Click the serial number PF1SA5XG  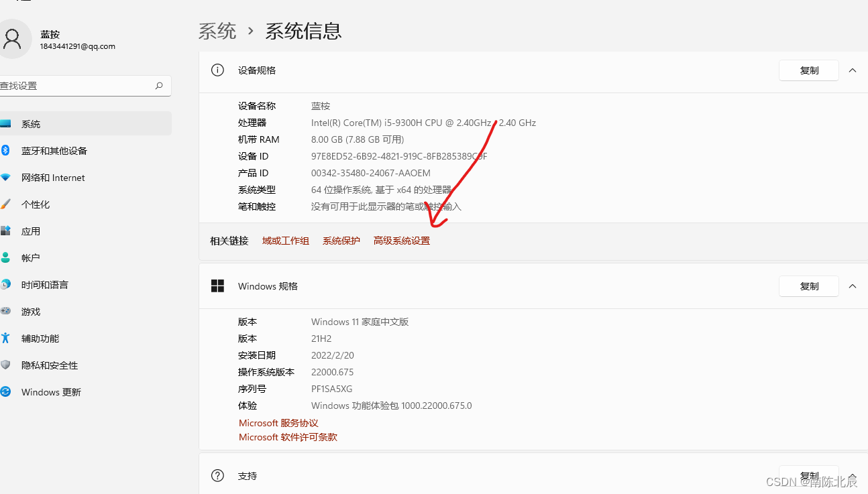point(331,389)
